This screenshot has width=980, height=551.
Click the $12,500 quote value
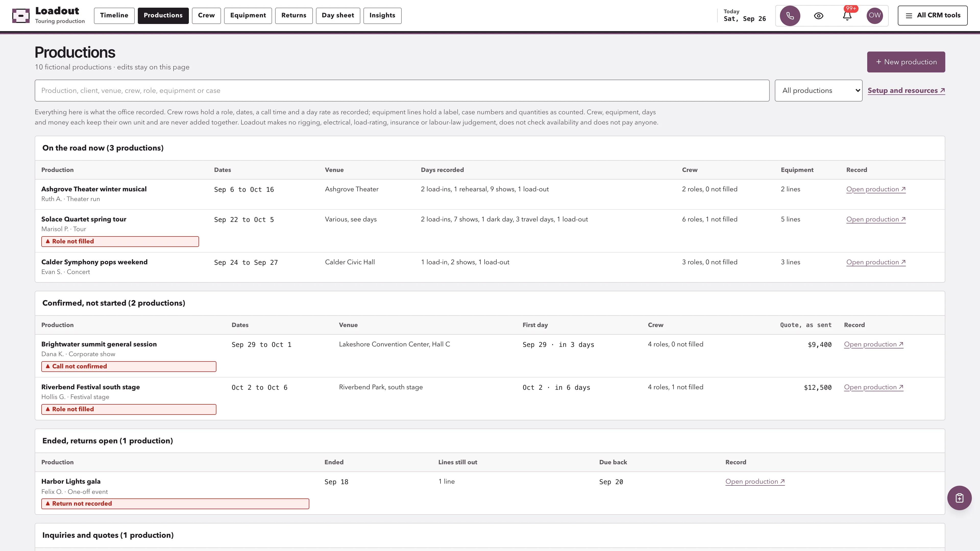(x=817, y=387)
